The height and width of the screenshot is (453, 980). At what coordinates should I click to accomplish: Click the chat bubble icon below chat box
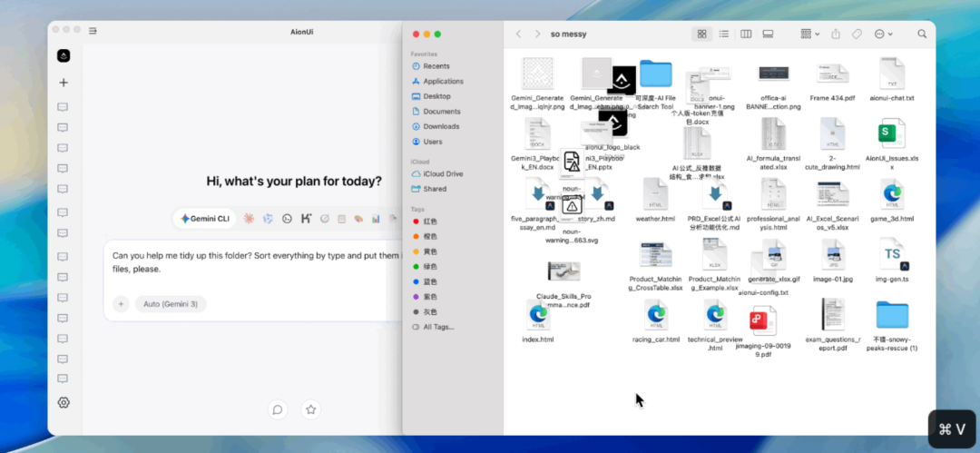pyautogui.click(x=278, y=409)
